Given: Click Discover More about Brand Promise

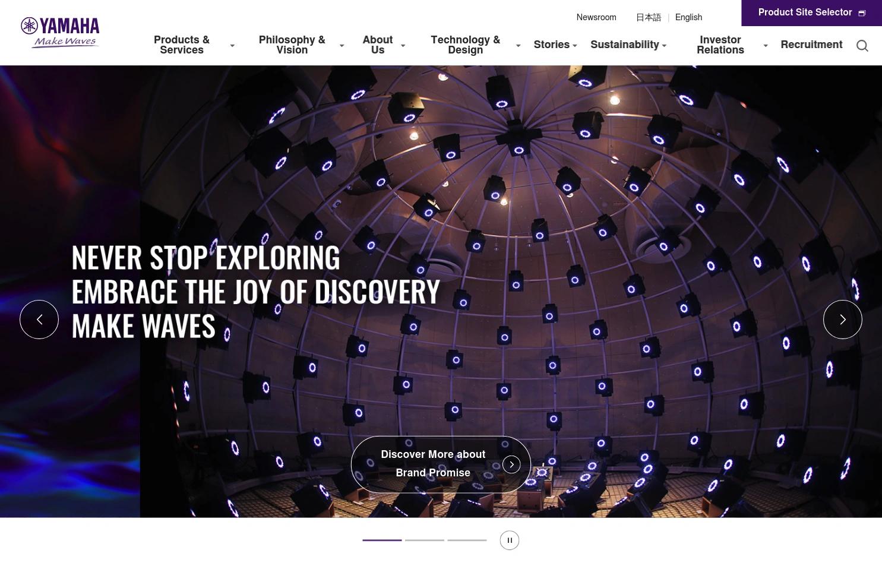Looking at the screenshot, I should (441, 464).
